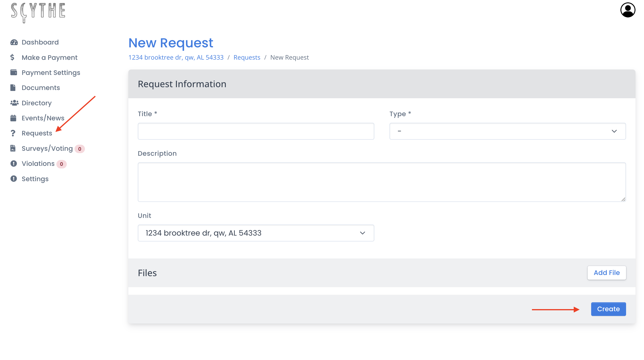The width and height of the screenshot is (644, 360).
Task: Click the Settings exclamation icon
Action: (13, 179)
